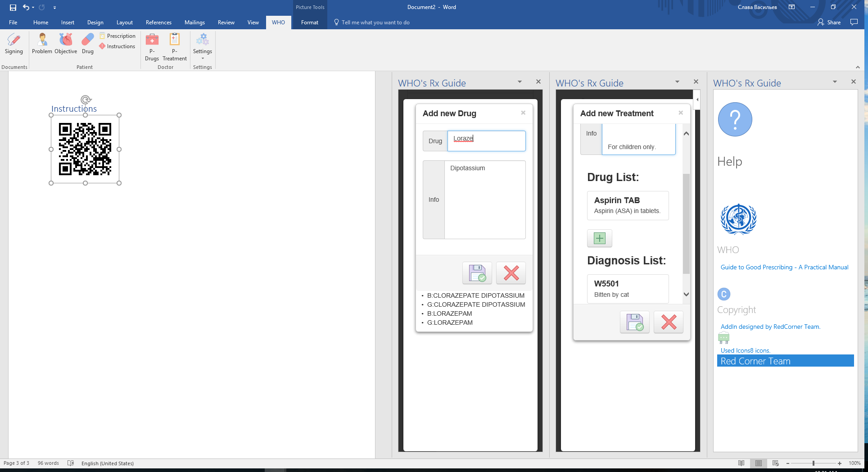The width and height of the screenshot is (868, 472).
Task: Click the zoom slider handle in the status bar
Action: 813,463
